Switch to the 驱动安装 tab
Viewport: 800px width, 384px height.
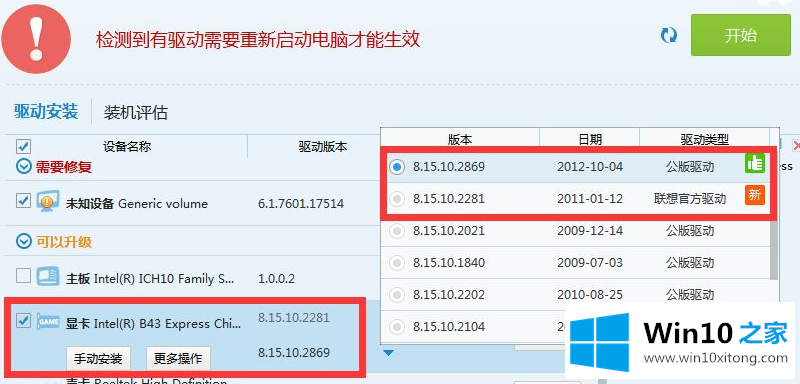pos(46,112)
